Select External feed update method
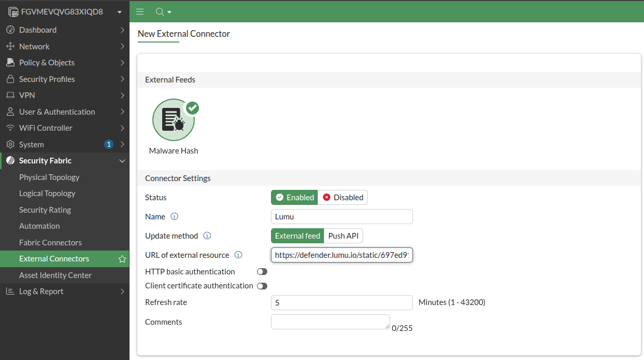644x360 pixels. pos(297,236)
